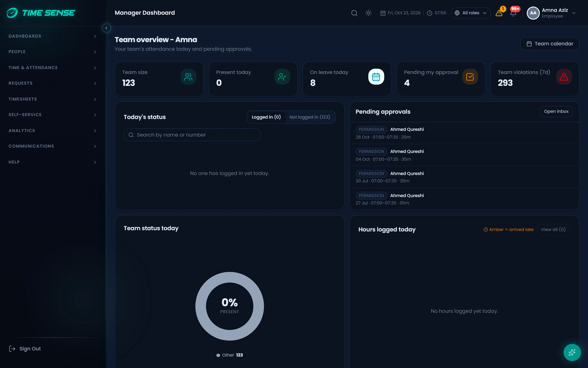This screenshot has width=588, height=368.
Task: Open the 28 Oct permission request
Action: click(x=464, y=133)
